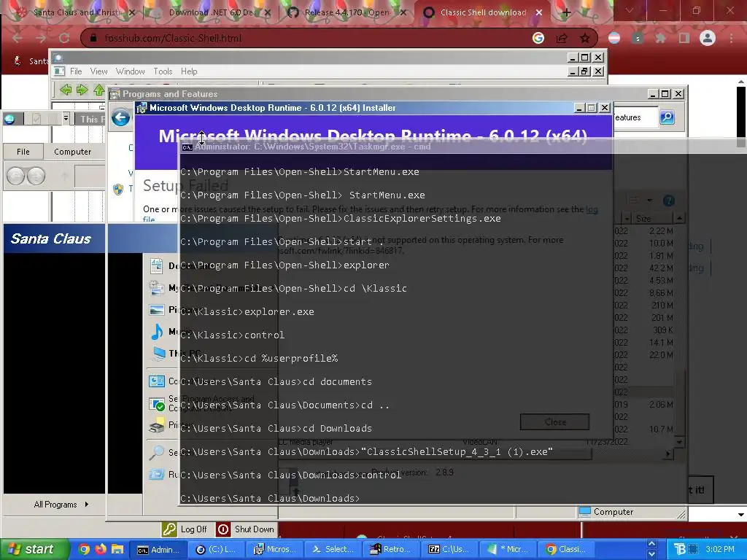Open the View menu
This screenshot has width=747, height=560.
(98, 71)
